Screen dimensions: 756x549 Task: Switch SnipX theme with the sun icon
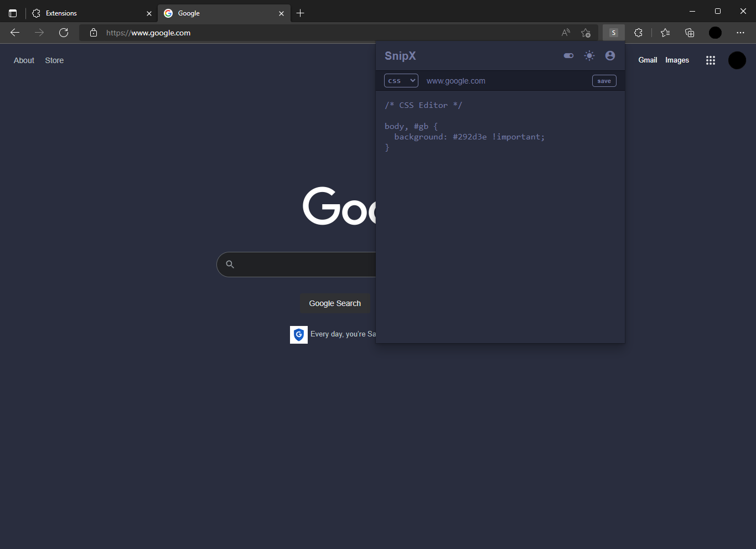point(589,56)
